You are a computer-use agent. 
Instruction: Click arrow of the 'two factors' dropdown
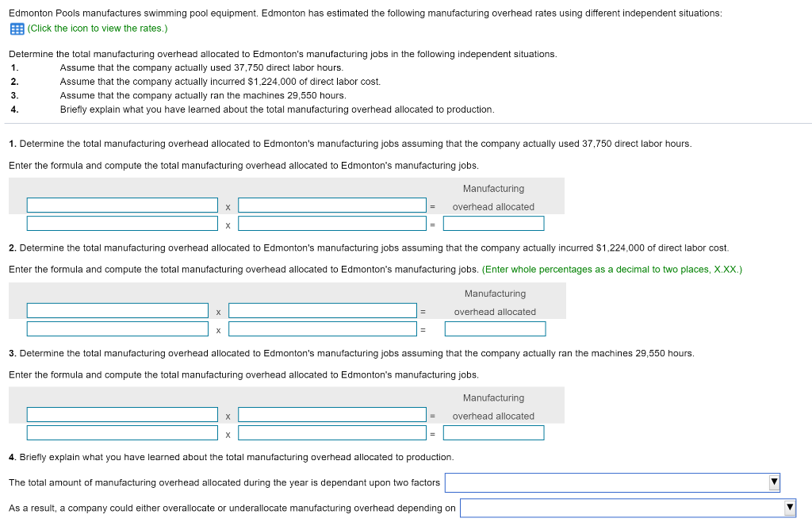[x=774, y=482]
